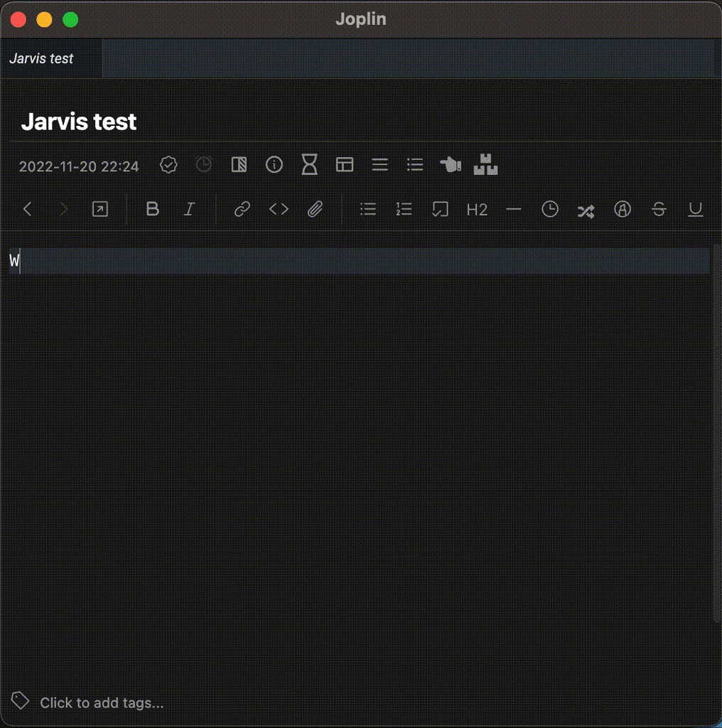Set an alarm with the clock icon

click(203, 164)
